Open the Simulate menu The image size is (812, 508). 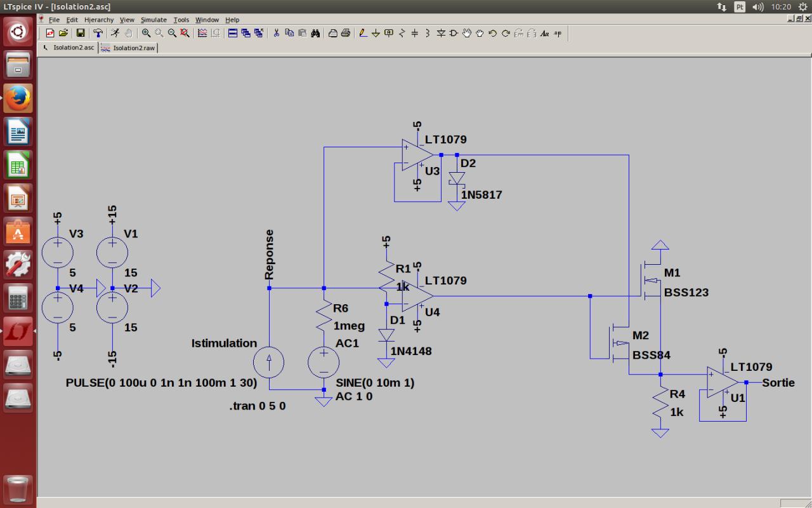click(x=154, y=20)
